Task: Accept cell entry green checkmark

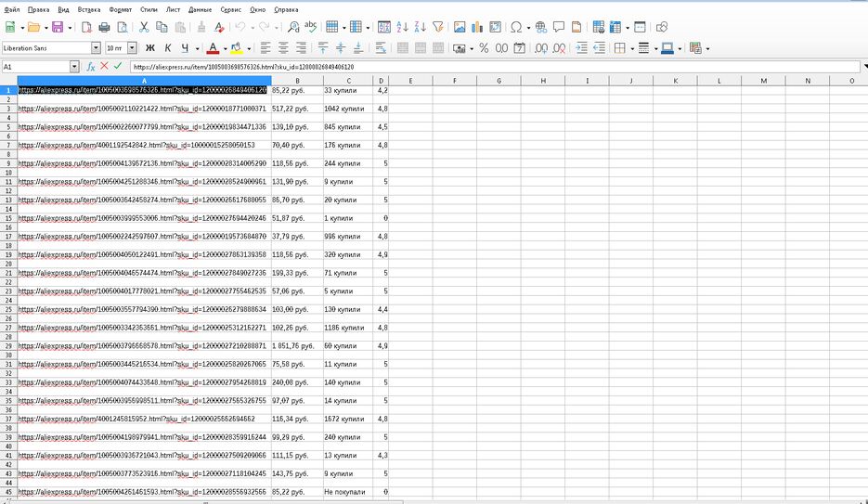Action: click(x=117, y=66)
